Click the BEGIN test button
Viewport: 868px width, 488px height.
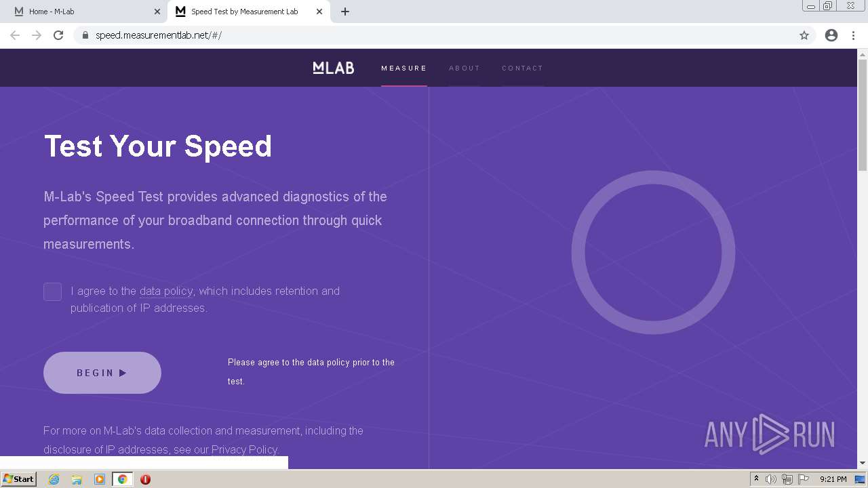pos(102,373)
